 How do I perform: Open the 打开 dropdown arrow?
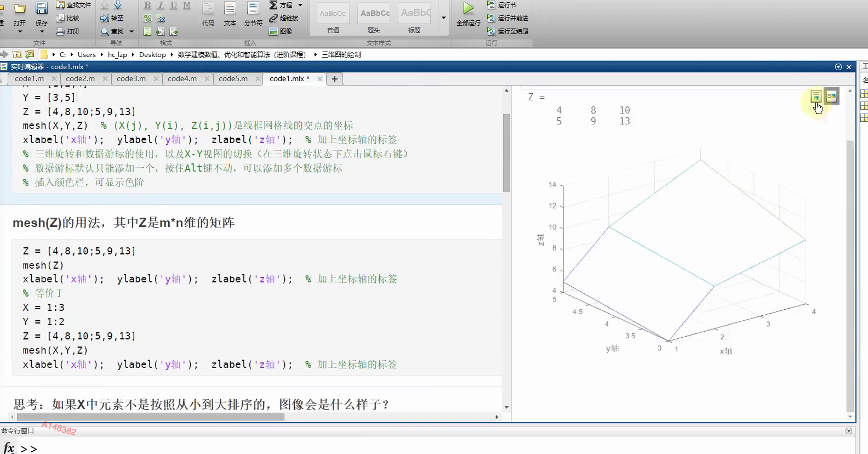[20, 31]
